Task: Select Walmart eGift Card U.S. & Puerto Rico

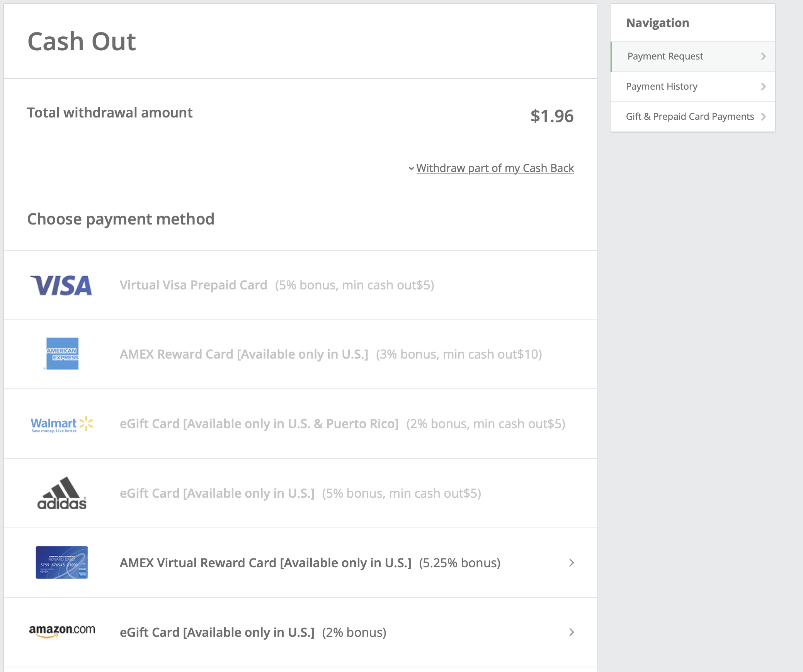Action: pos(301,424)
